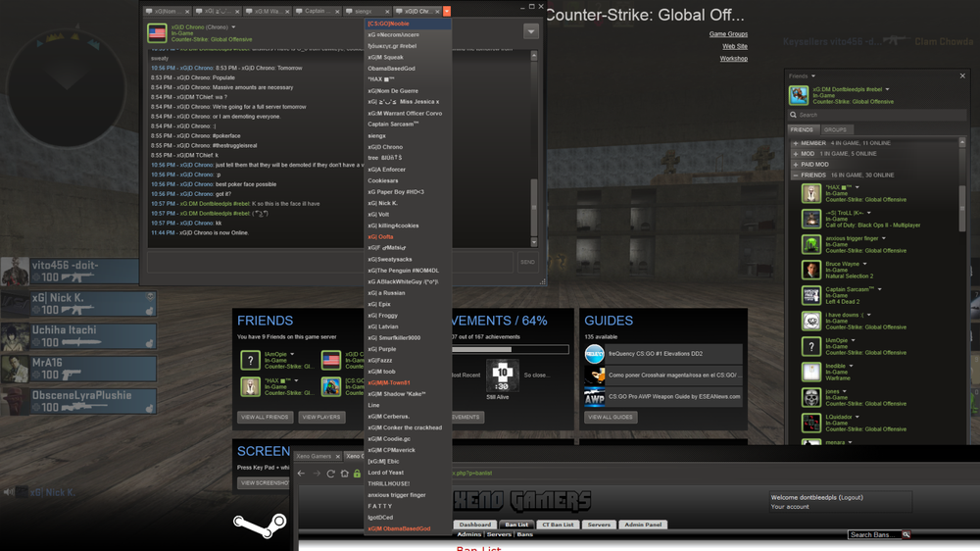Click the TroLL friend avatar

(811, 219)
